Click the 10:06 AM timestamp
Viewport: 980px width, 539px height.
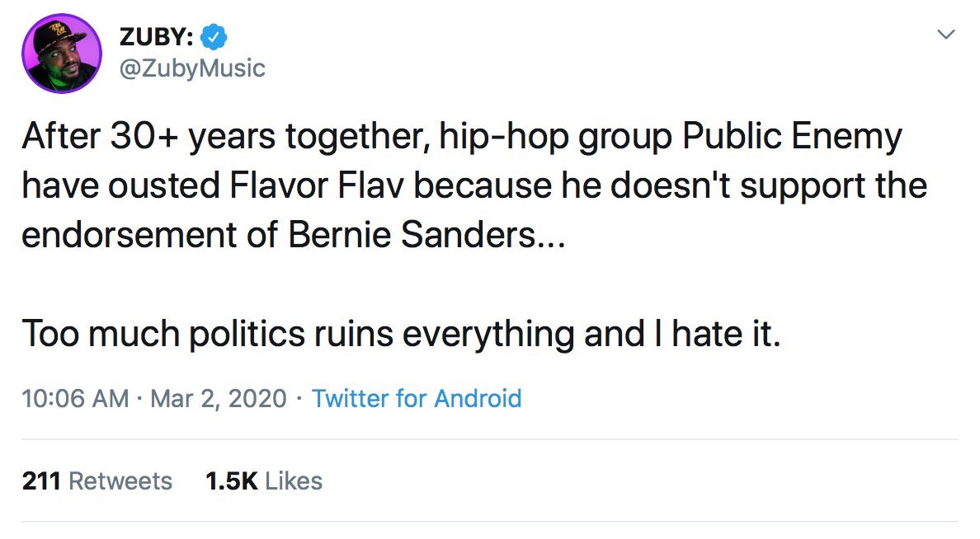tap(75, 398)
